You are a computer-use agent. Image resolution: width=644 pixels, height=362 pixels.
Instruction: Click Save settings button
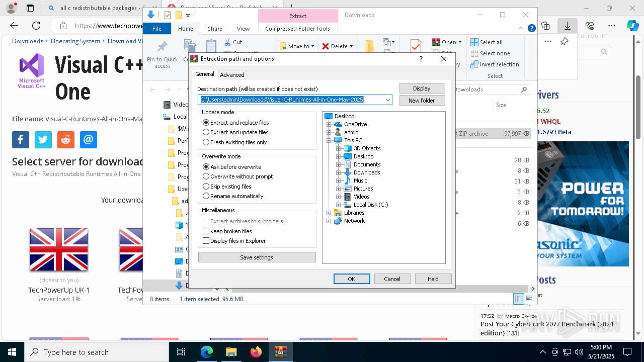(257, 257)
